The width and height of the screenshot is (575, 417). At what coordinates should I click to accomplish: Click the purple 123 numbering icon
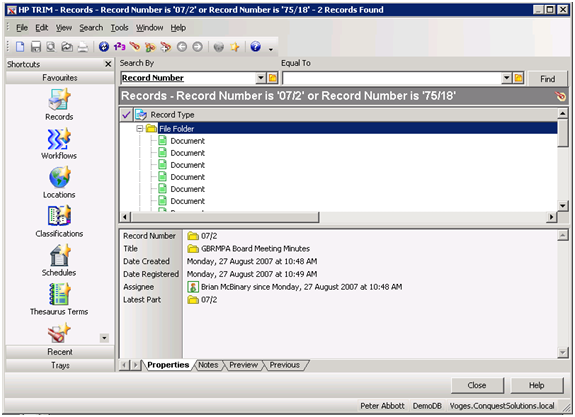tap(120, 47)
